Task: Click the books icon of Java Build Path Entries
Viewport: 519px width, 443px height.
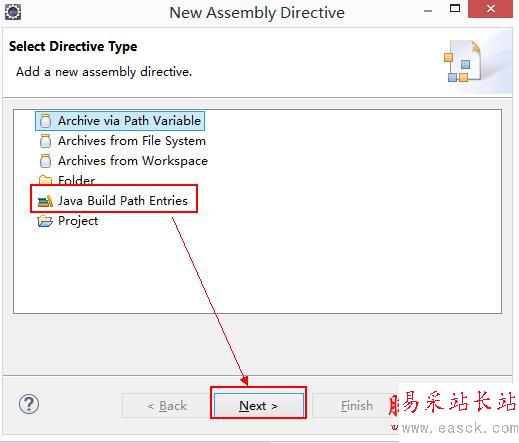Action: click(x=45, y=201)
